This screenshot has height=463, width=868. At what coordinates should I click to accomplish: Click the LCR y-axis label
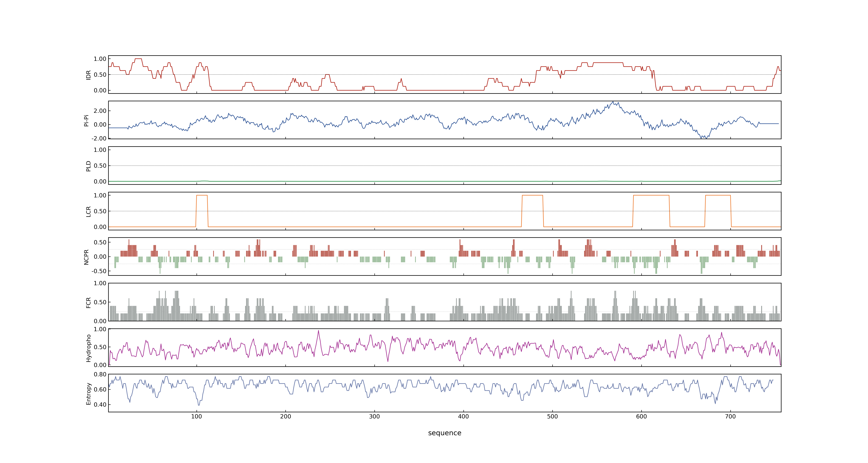[x=88, y=211]
